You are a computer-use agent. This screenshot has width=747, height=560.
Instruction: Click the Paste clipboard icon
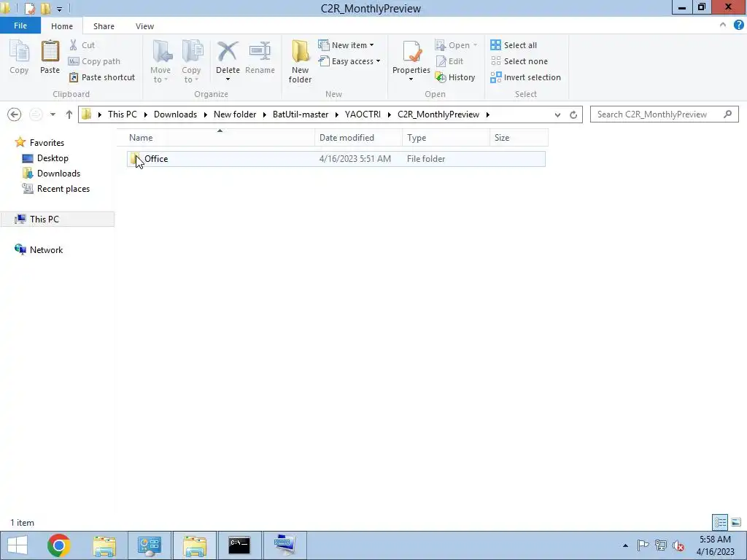pos(50,52)
